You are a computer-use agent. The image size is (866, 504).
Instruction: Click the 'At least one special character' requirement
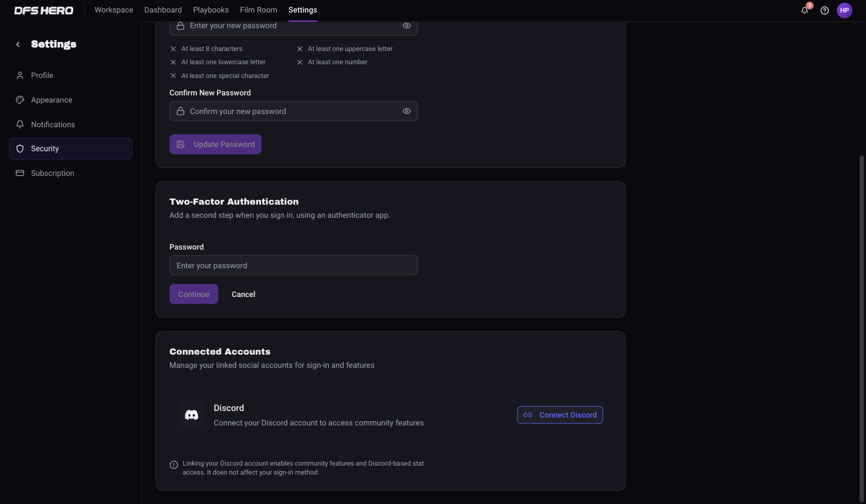225,76
